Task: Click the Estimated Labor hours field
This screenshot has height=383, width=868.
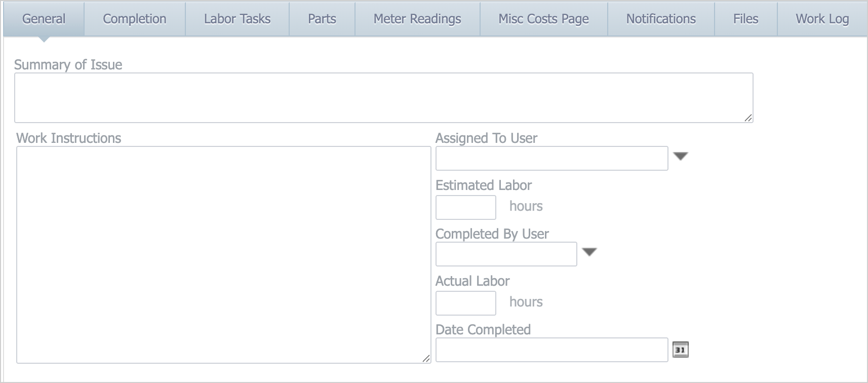Action: coord(465,207)
